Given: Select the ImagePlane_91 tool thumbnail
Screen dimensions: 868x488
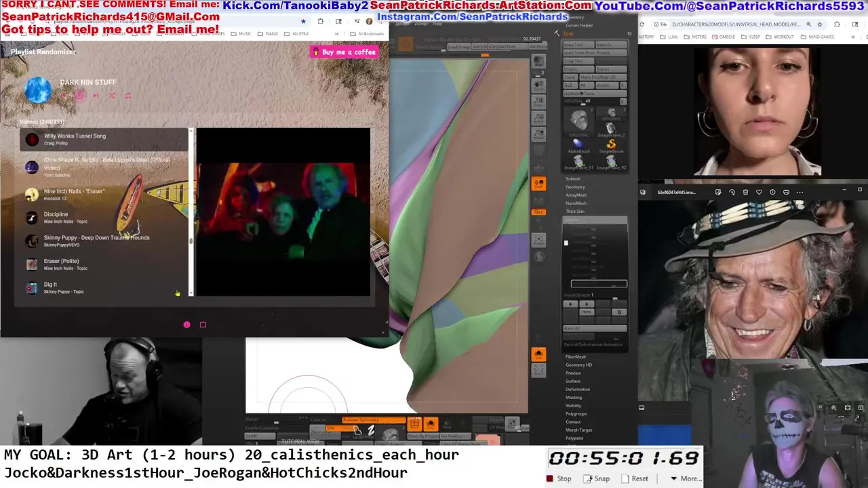Looking at the screenshot, I should coord(578,161).
